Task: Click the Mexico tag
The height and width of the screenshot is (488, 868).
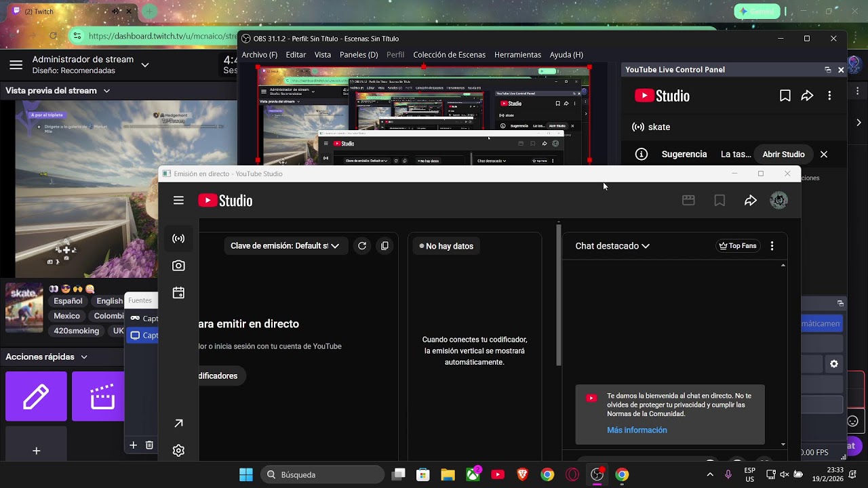Action: coord(66,316)
